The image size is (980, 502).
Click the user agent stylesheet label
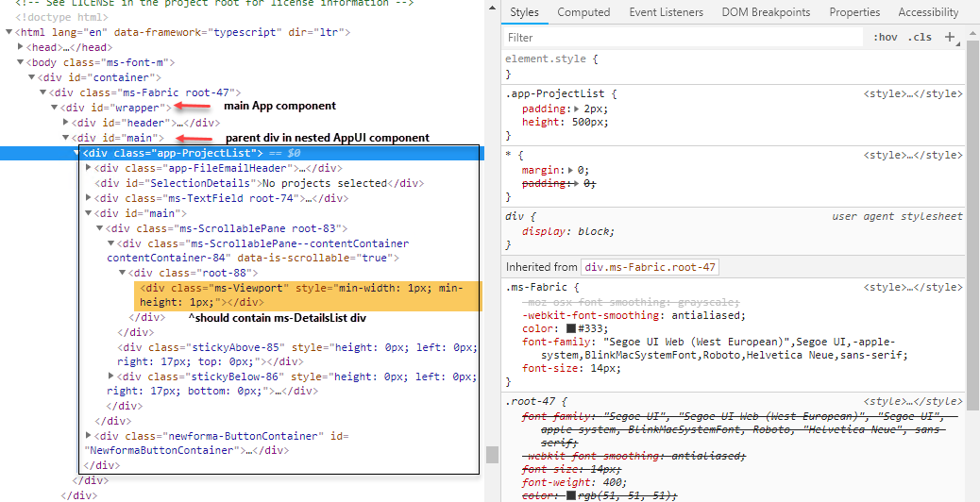tap(897, 217)
